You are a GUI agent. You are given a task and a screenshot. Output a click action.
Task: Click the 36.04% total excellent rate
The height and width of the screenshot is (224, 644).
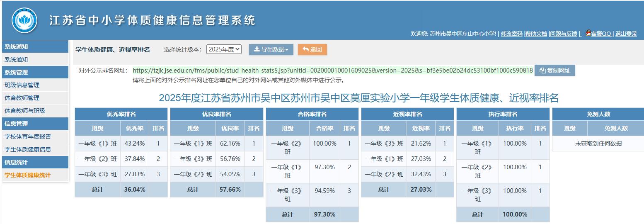point(135,190)
